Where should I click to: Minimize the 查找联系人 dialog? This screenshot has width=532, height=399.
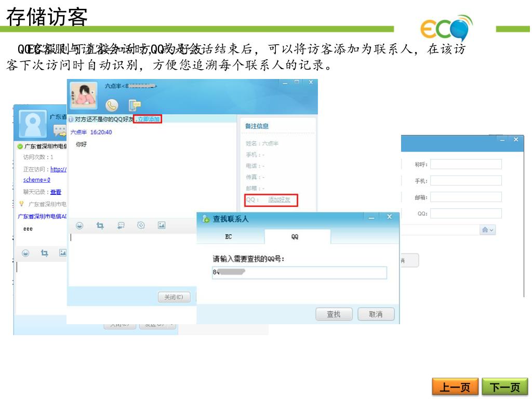[x=371, y=218]
